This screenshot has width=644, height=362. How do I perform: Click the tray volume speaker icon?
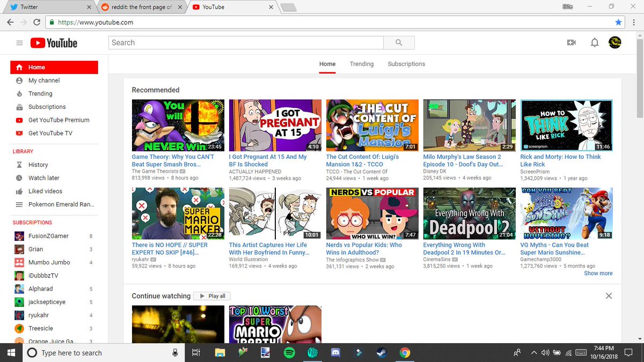pos(545,352)
